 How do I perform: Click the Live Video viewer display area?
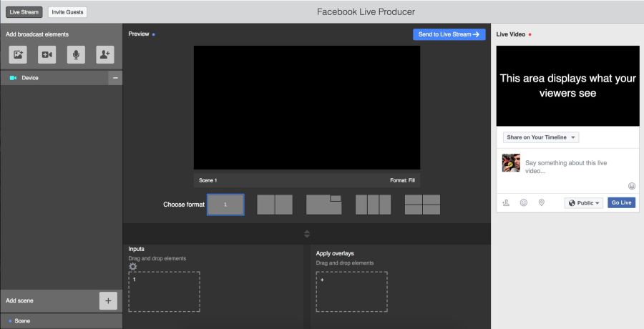[x=567, y=86]
